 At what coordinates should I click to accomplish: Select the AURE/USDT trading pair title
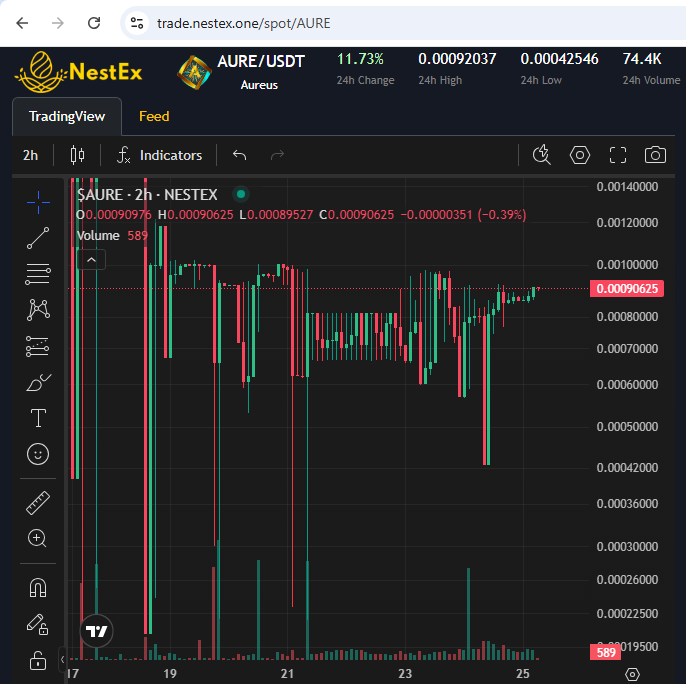[x=261, y=61]
